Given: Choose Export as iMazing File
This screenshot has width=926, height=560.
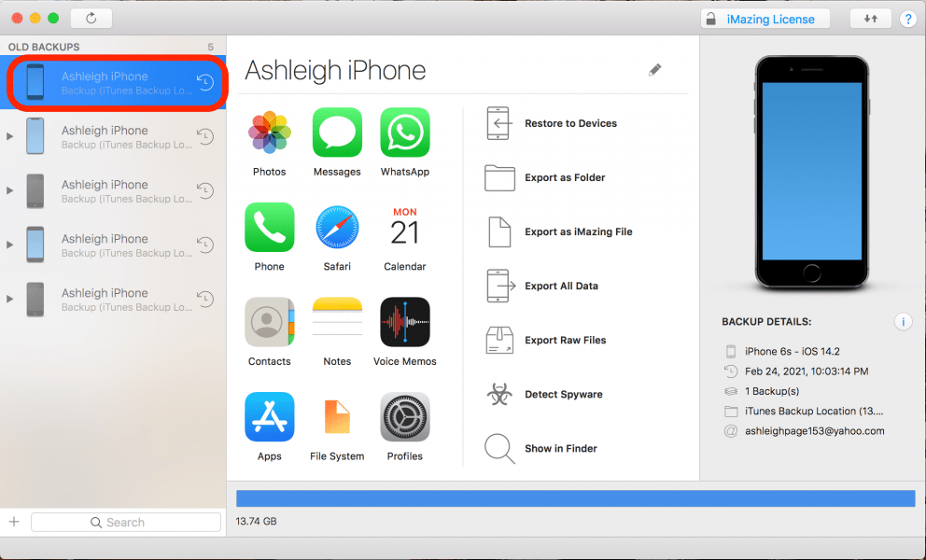Looking at the screenshot, I should coord(578,231).
